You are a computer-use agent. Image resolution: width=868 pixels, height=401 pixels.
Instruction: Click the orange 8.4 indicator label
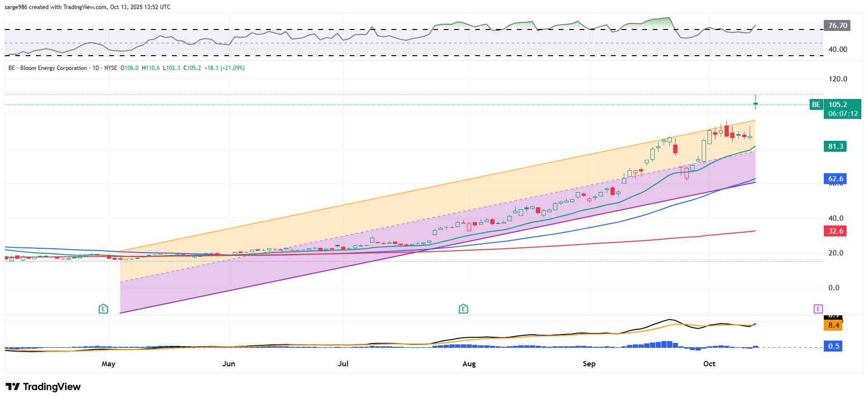pos(833,325)
